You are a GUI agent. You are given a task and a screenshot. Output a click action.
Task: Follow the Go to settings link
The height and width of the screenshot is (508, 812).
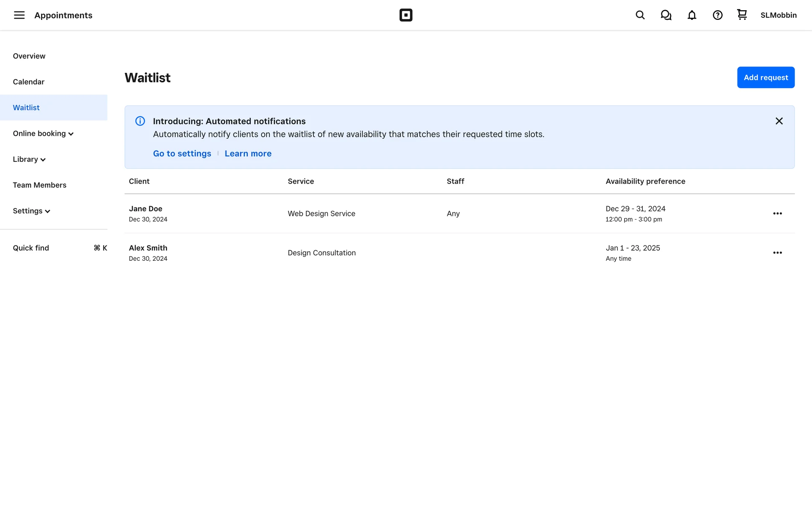point(182,154)
